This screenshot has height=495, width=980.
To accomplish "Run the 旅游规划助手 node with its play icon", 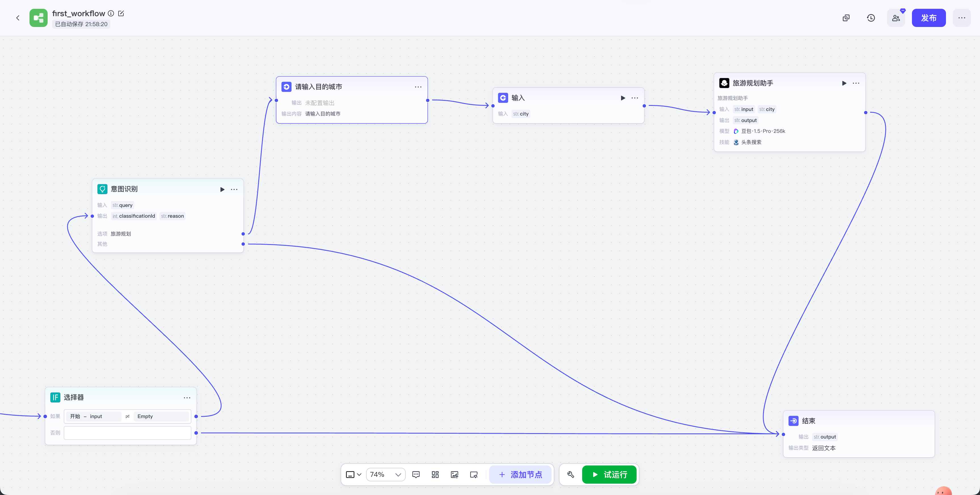I will tap(844, 83).
